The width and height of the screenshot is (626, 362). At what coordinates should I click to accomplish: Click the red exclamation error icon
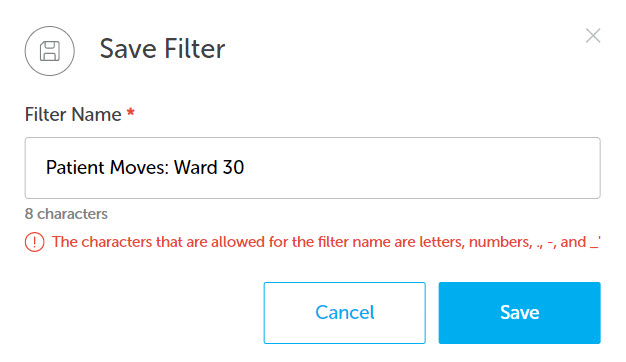click(35, 242)
